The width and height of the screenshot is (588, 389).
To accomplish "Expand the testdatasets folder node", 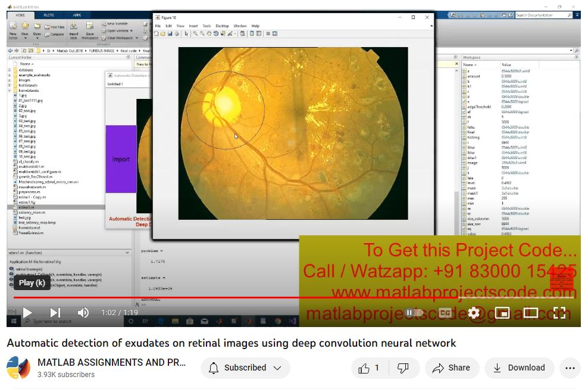I will point(10,85).
